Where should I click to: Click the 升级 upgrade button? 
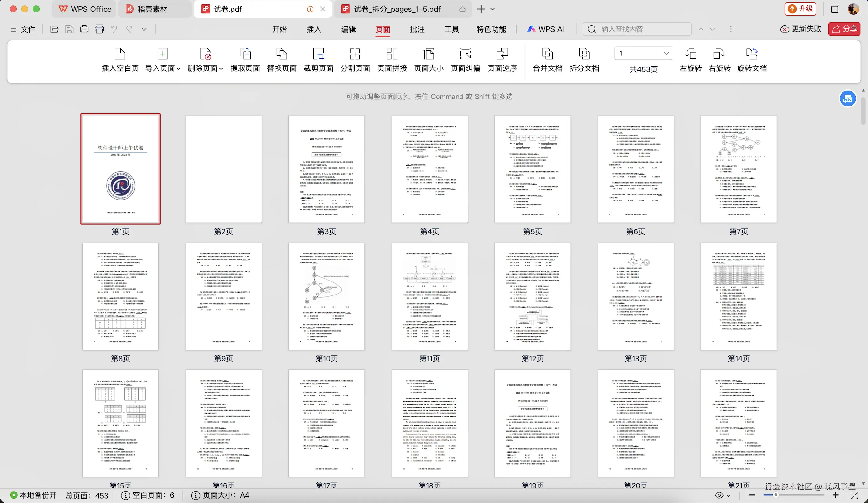(801, 9)
